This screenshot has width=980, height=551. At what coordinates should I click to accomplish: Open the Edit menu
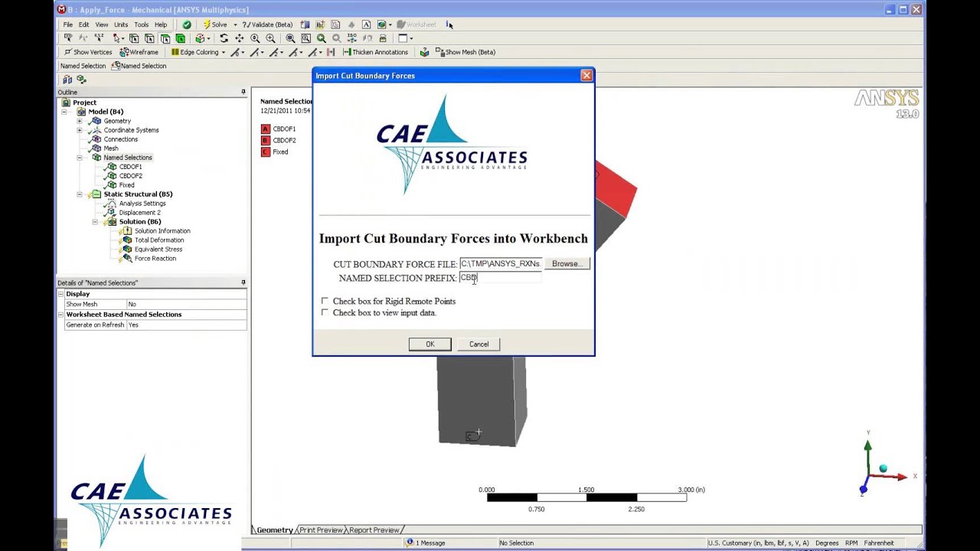[x=83, y=24]
